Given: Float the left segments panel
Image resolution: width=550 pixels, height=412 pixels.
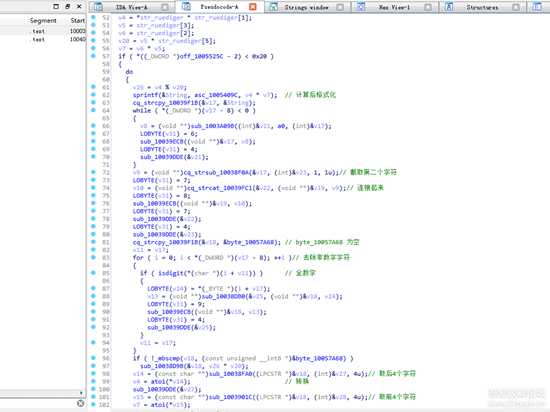Looking at the screenshot, I should pos(56,6).
